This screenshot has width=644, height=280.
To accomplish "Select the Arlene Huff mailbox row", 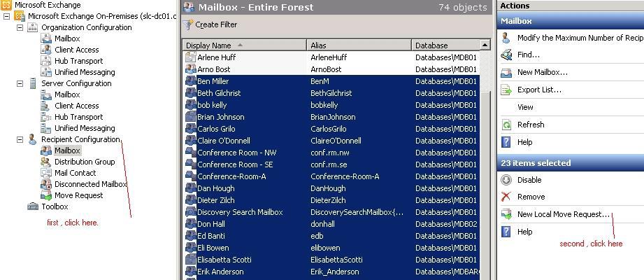I will [331, 57].
